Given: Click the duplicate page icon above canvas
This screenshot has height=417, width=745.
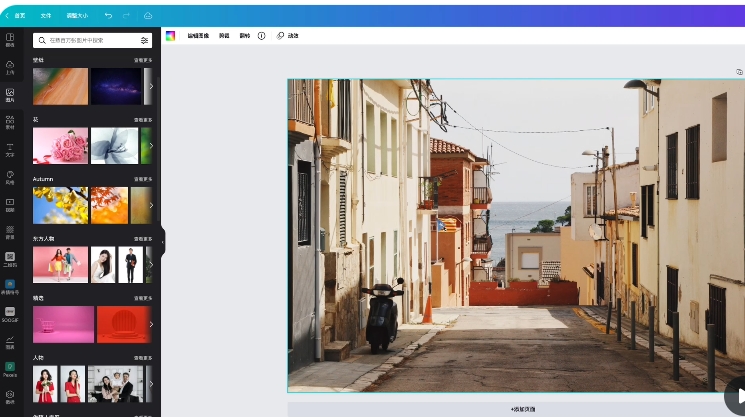Looking at the screenshot, I should click(739, 72).
